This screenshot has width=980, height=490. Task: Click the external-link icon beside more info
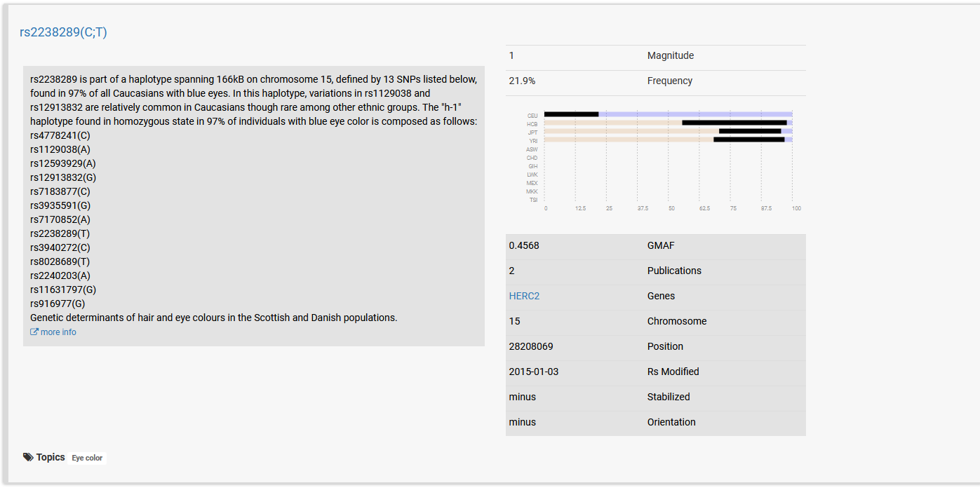tap(34, 332)
